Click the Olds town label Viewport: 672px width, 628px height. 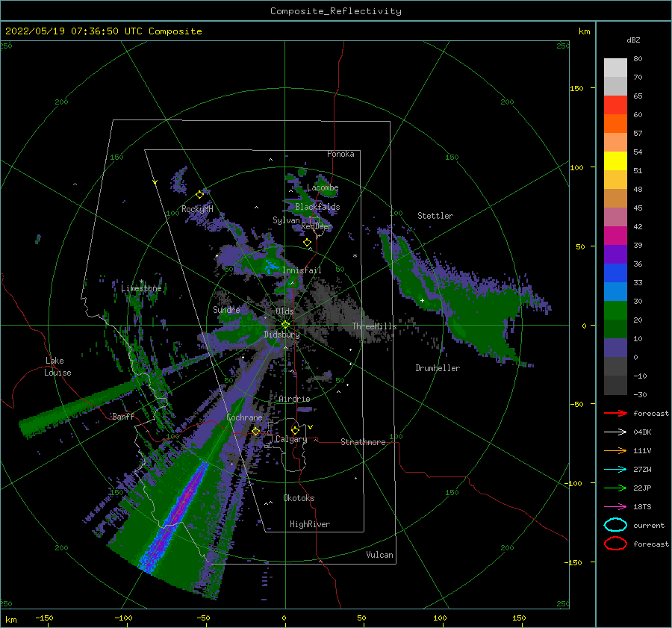click(284, 311)
